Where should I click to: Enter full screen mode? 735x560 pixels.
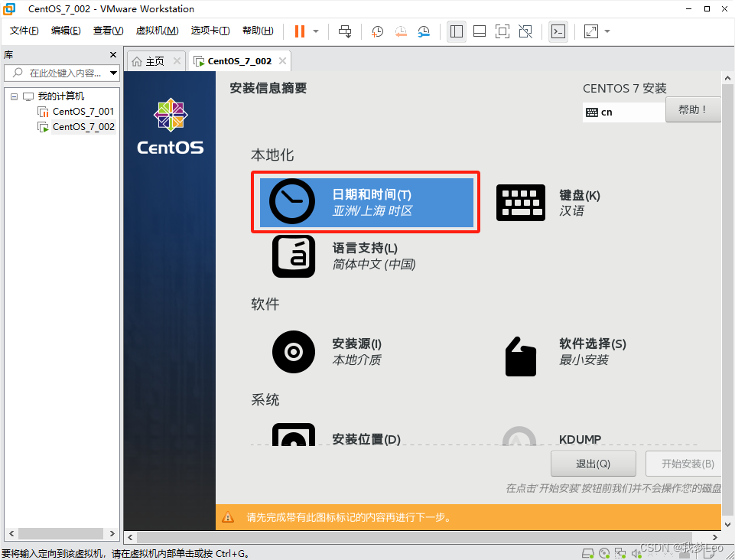502,31
